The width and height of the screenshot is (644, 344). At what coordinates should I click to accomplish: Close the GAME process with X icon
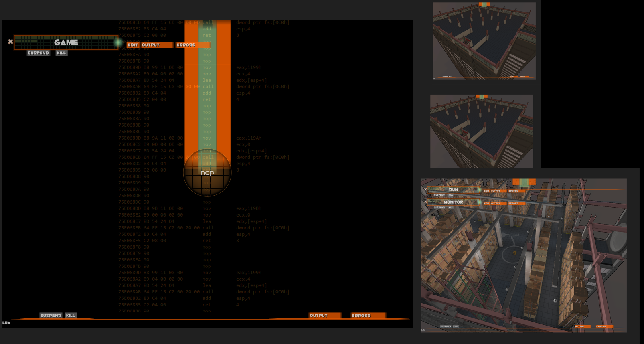[10, 42]
